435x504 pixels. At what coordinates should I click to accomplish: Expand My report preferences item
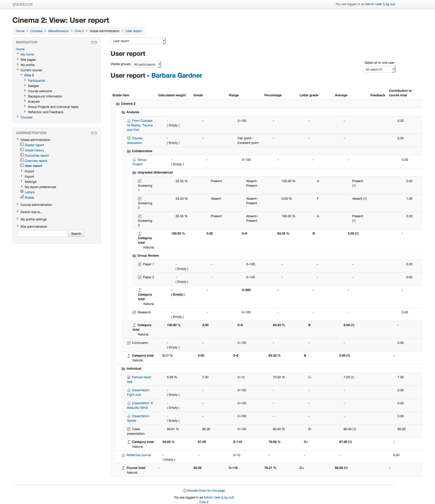tap(22, 187)
